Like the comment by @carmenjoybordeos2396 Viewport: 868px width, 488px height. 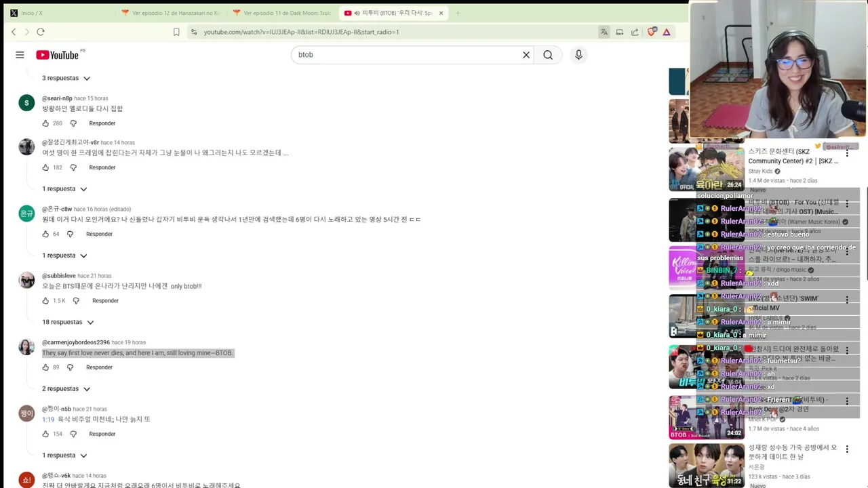pos(45,367)
